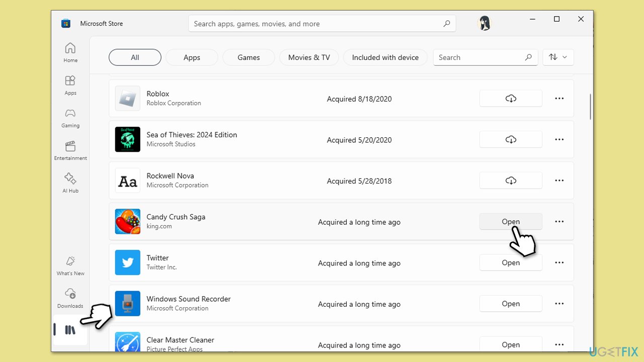Select the All filter tab
Image resolution: width=644 pixels, height=362 pixels.
point(135,57)
